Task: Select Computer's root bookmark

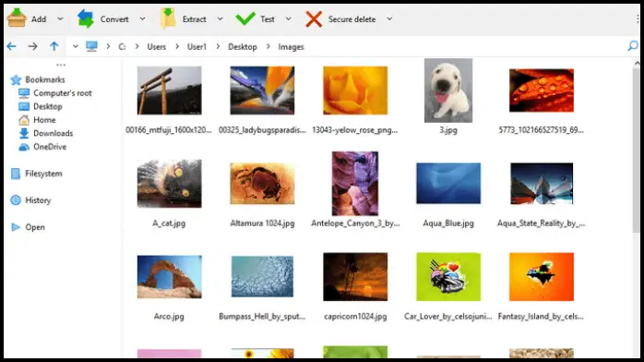Action: 63,93
